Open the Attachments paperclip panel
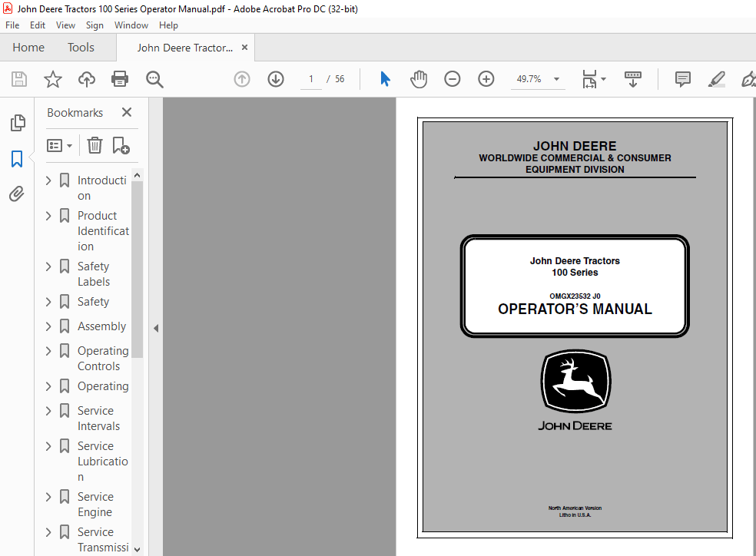 [17, 194]
